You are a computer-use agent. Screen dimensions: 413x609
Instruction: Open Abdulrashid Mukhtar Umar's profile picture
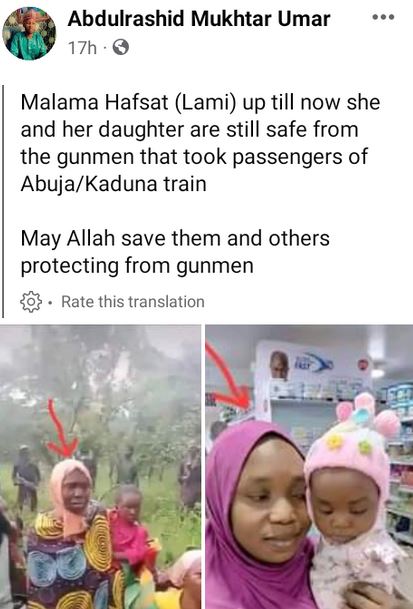click(29, 33)
